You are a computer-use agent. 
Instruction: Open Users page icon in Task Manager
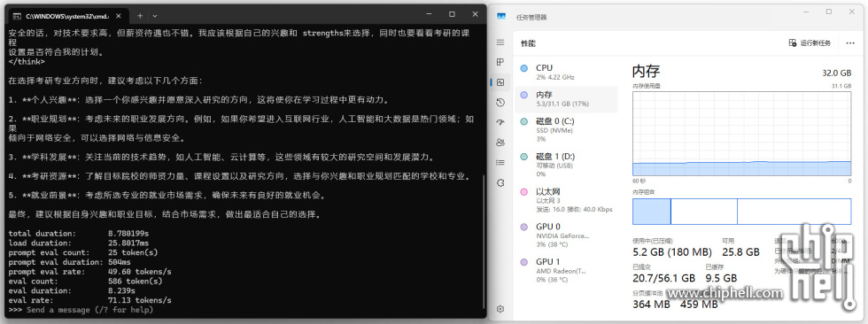[x=500, y=143]
